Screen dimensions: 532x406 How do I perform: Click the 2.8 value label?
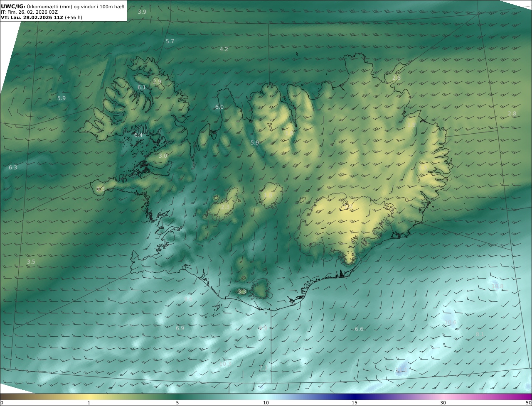click(512, 114)
